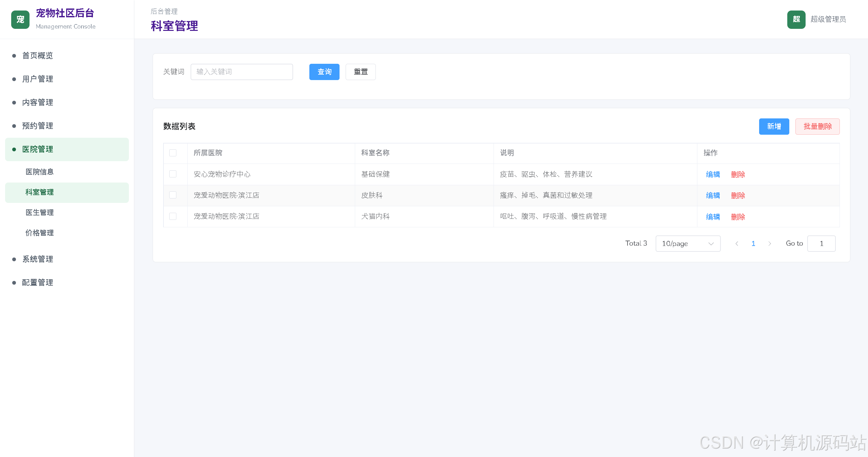
Task: Select 科室管理 submenu item
Action: point(67,192)
